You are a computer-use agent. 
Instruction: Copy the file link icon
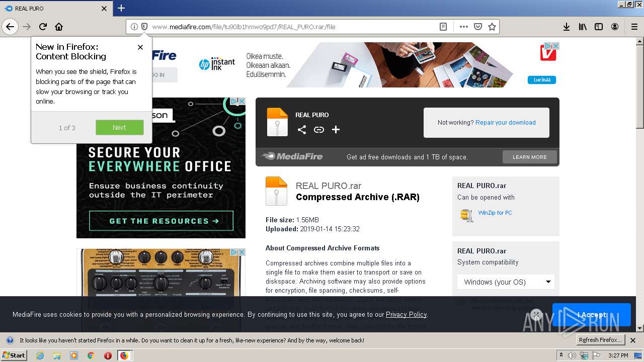tap(319, 130)
